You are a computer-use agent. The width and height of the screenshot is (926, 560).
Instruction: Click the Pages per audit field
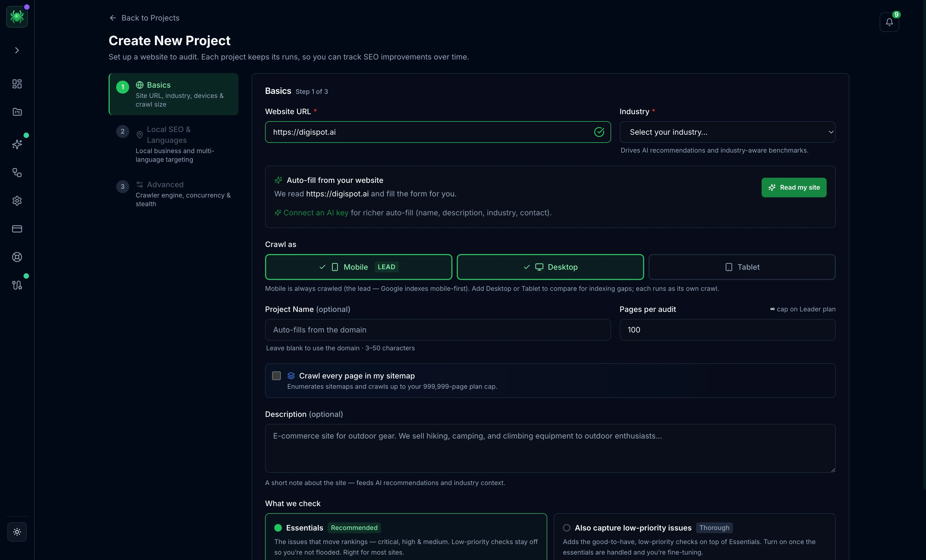727,330
